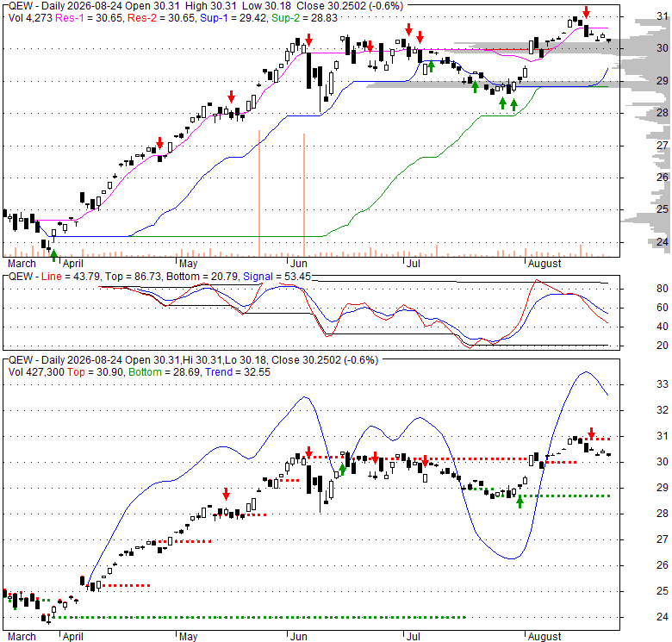The image size is (672, 642).
Task: Click the Vol 4,273 value in top chart
Action: tap(30, 18)
